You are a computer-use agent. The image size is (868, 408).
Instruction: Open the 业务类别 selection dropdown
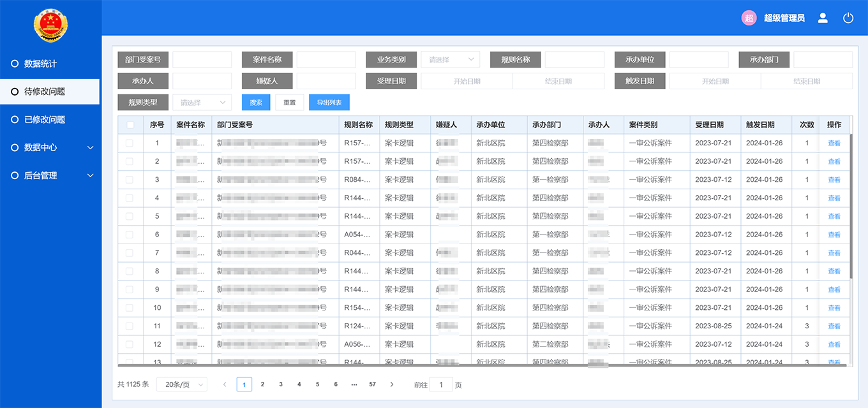point(450,59)
